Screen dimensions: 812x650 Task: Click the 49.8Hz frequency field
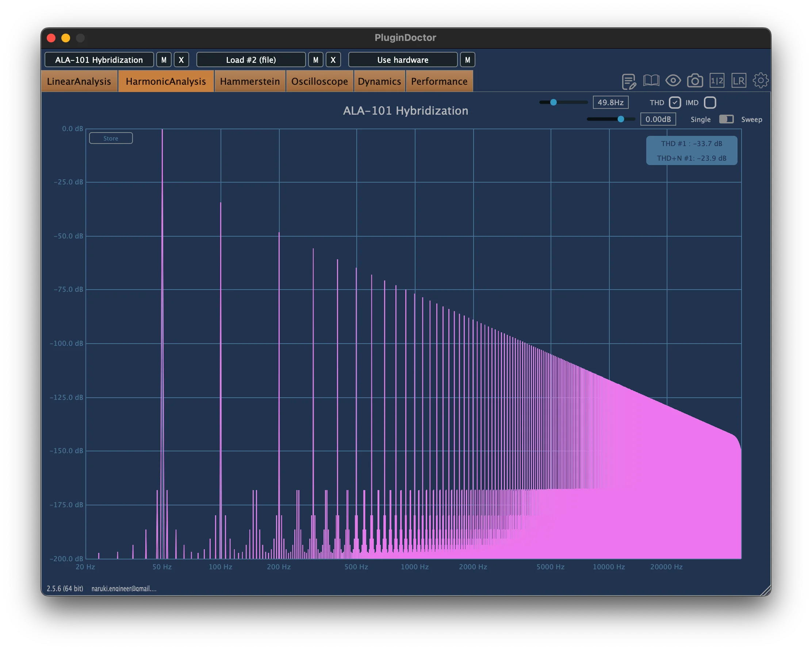coord(610,103)
